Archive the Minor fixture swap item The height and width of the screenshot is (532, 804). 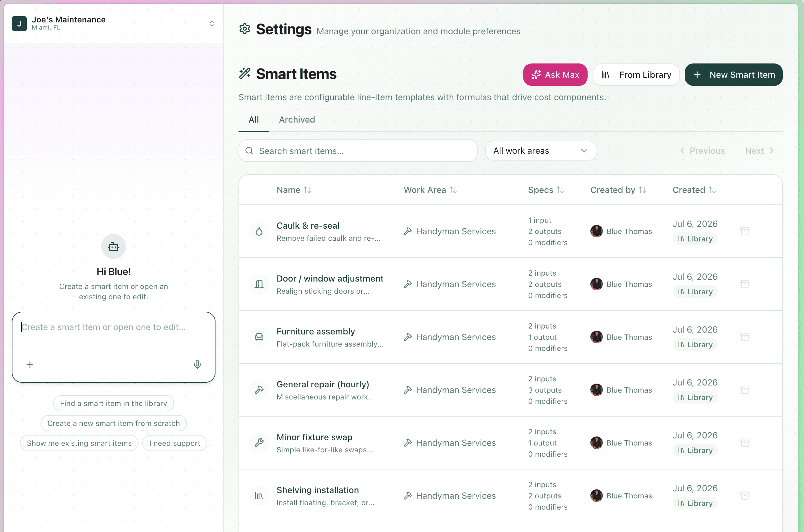(745, 443)
